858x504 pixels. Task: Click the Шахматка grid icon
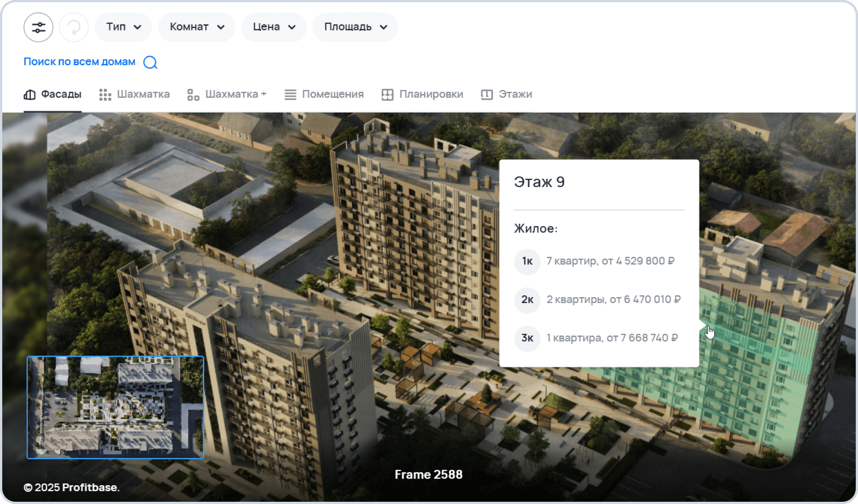[105, 95]
